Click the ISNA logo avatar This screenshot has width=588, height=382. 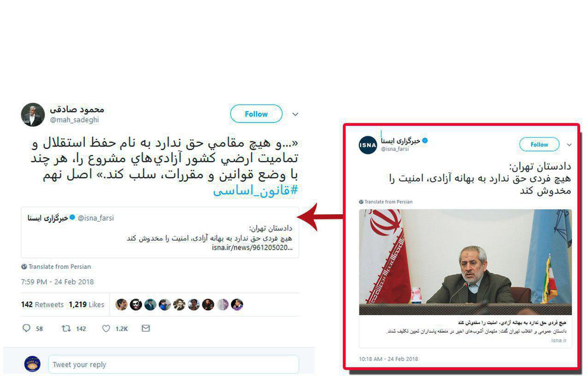[x=368, y=145]
